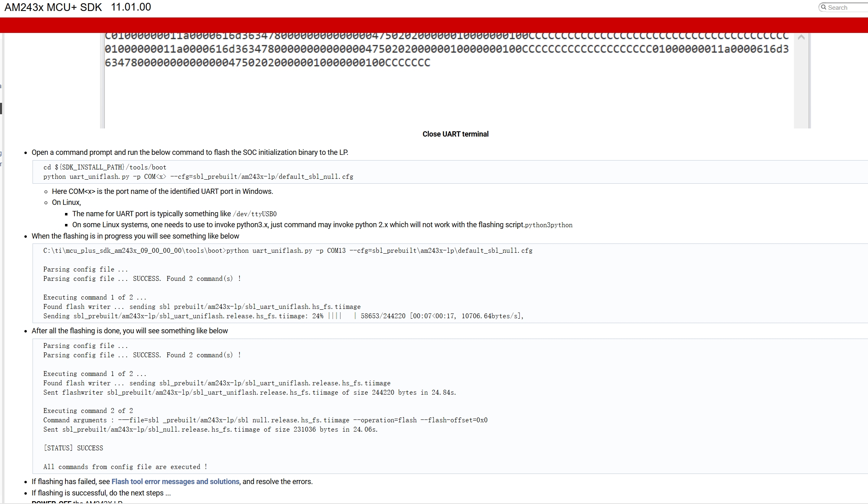
Task: Click the --flash-offset=0x0 argument text
Action: tap(454, 420)
